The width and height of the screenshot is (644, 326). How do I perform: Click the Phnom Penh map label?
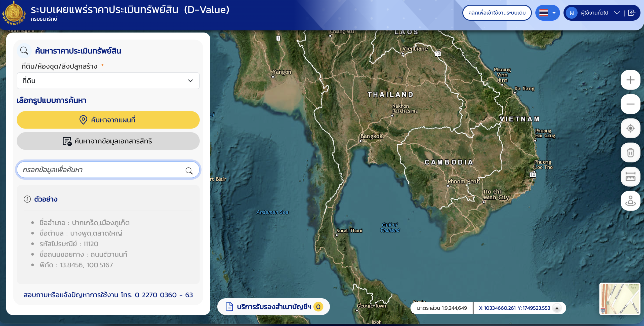click(464, 181)
